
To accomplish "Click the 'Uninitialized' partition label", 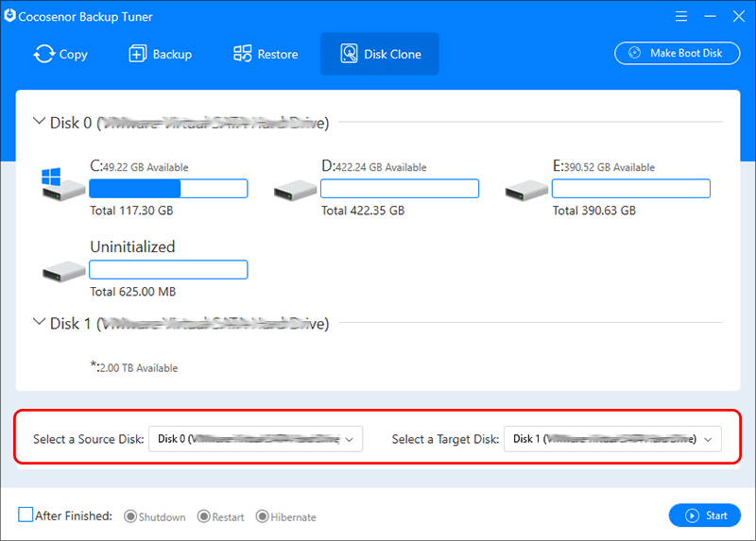I will (x=132, y=246).
